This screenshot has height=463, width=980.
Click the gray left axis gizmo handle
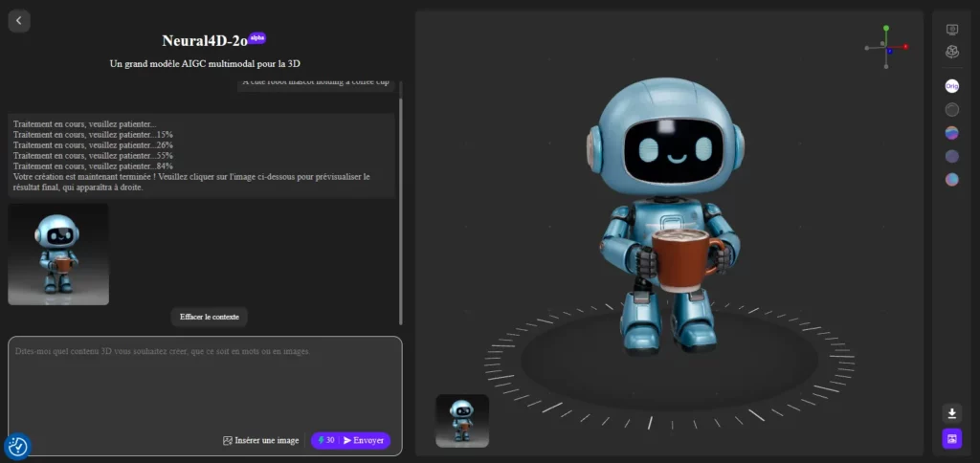click(x=867, y=47)
